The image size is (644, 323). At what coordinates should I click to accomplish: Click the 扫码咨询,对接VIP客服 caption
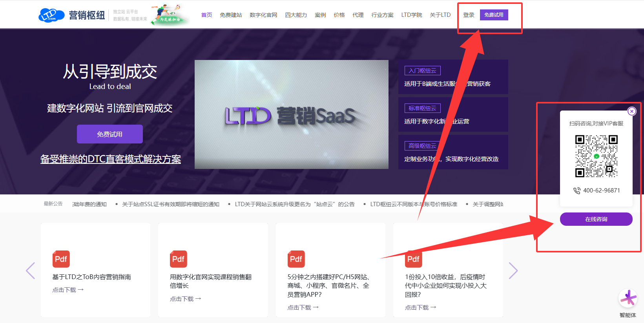[x=596, y=123]
